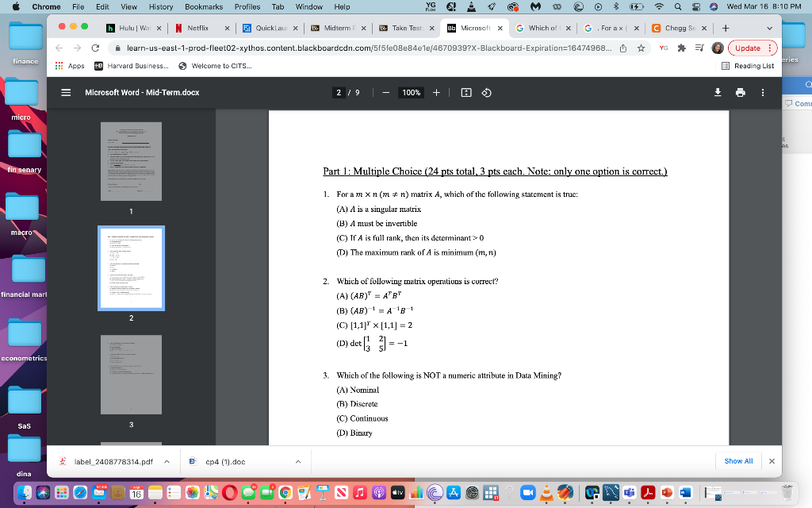Click the fit-to-page icon

pos(467,92)
